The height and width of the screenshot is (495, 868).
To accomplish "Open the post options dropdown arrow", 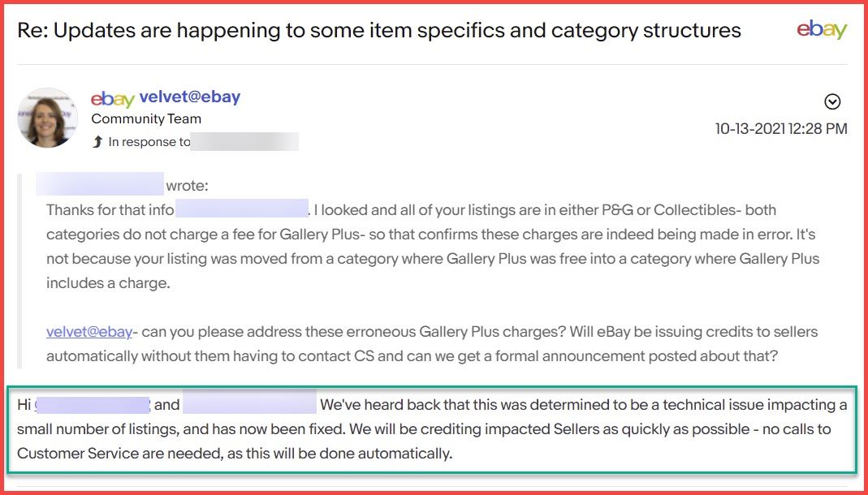I will [x=832, y=101].
